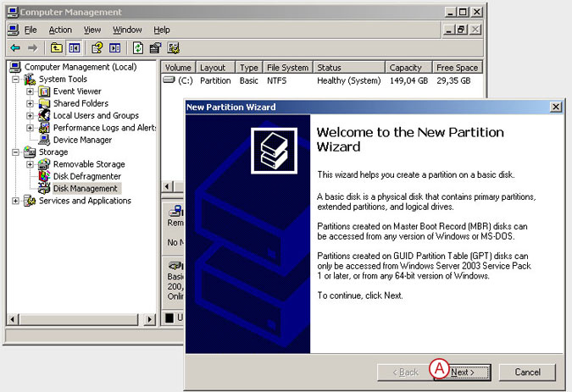Click the Help question mark toolbar icon
The image size is (572, 392).
tap(97, 47)
